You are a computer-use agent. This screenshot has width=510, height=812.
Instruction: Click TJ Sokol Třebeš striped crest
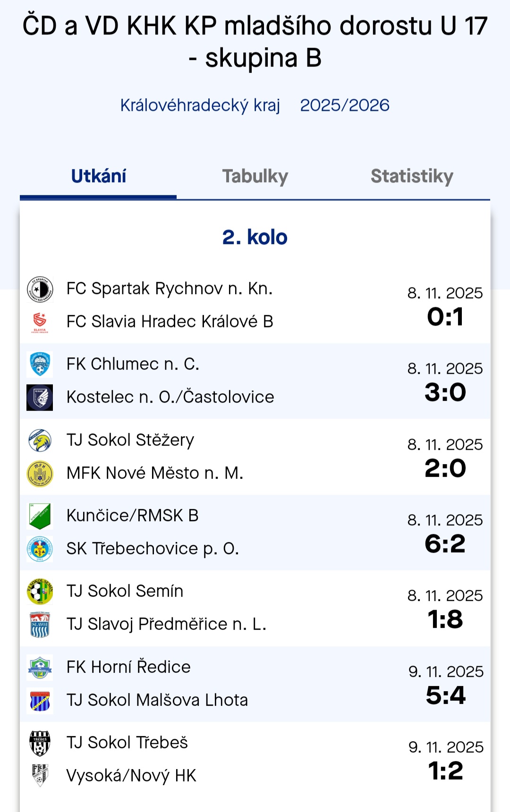pyautogui.click(x=40, y=743)
